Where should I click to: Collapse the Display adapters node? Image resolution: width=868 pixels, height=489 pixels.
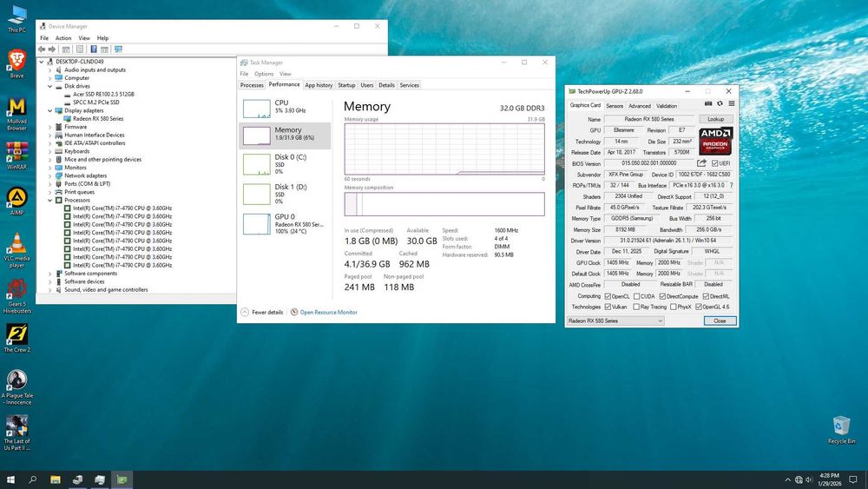pos(49,111)
